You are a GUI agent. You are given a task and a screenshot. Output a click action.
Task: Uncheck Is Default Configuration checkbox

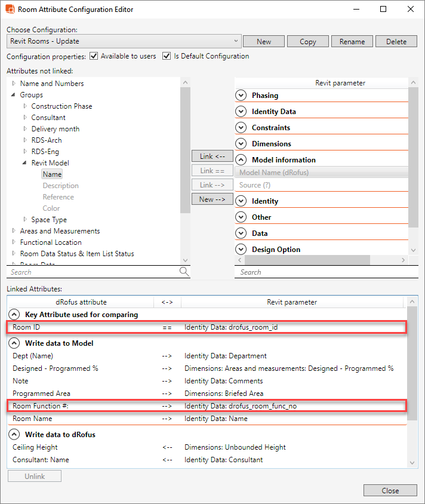pos(167,56)
